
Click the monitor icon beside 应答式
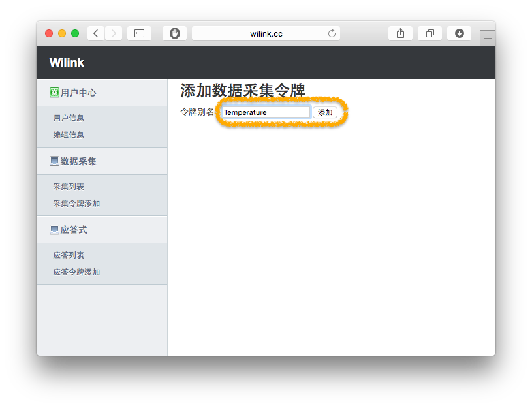pos(54,229)
